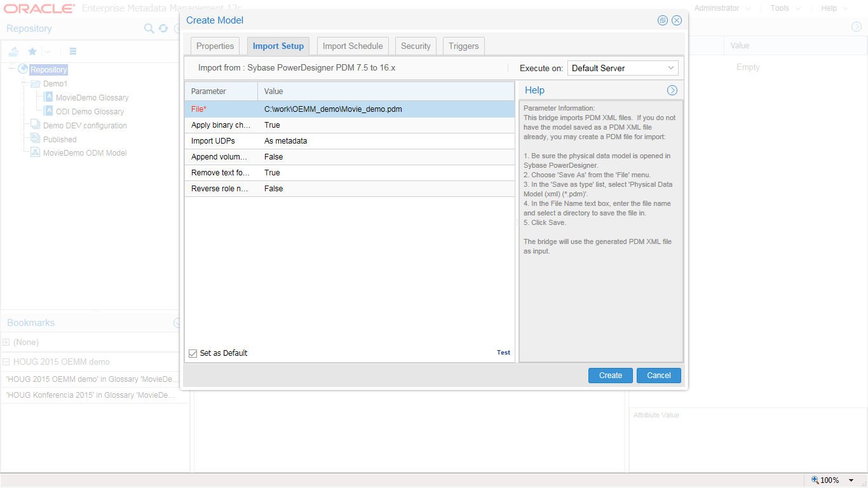This screenshot has width=868, height=488.
Task: Select Demo DEV configuration tree item
Action: point(85,126)
